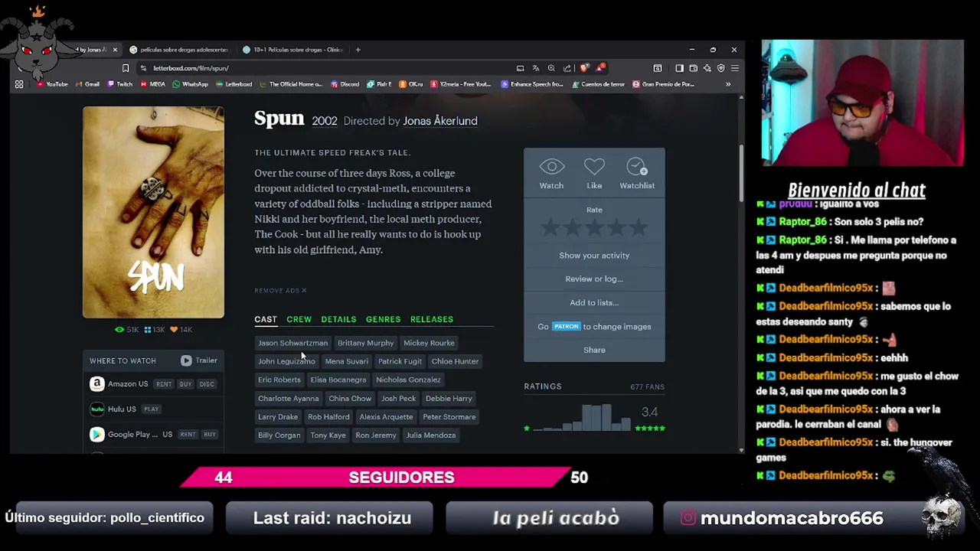Click Show your activity
This screenshot has height=551, width=980.
click(594, 256)
